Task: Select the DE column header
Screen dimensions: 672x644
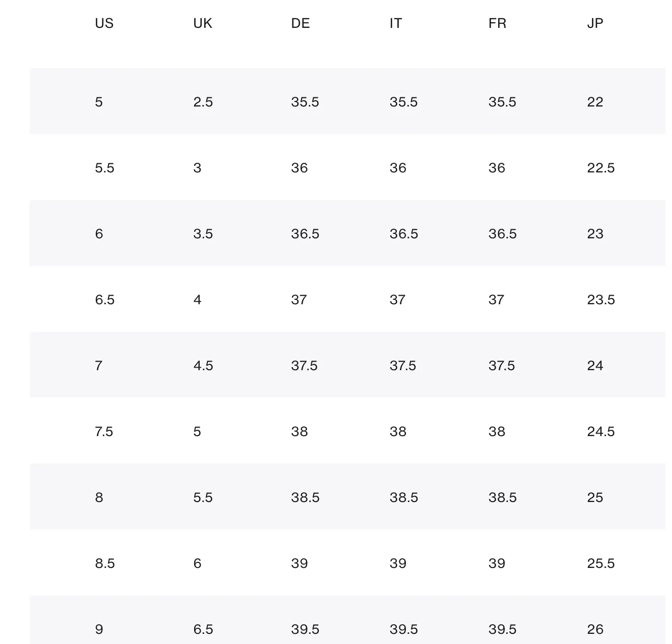Action: tap(300, 23)
